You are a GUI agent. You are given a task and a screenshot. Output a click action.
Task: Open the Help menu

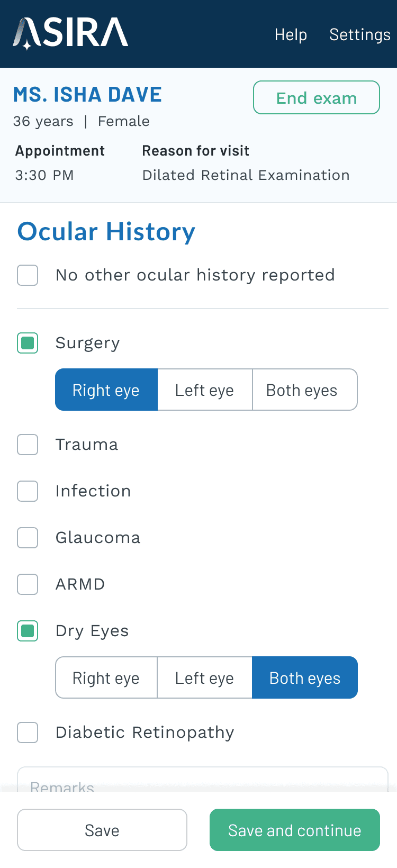click(x=291, y=35)
